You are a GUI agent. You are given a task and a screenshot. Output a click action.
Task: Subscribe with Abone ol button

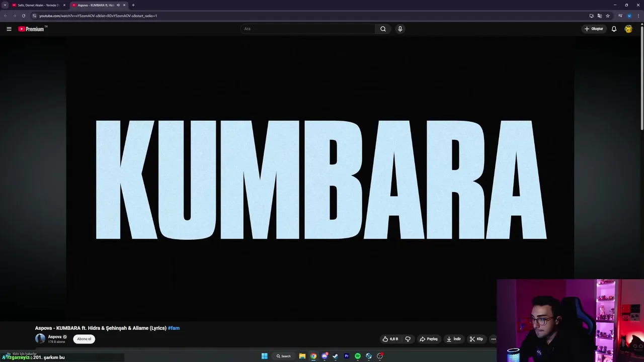pyautogui.click(x=84, y=339)
